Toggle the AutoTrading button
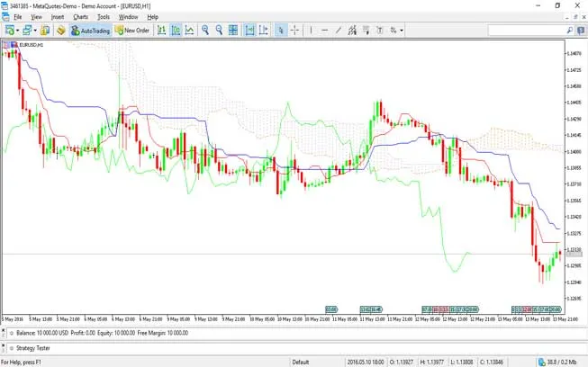The width and height of the screenshot is (588, 367). (x=90, y=31)
